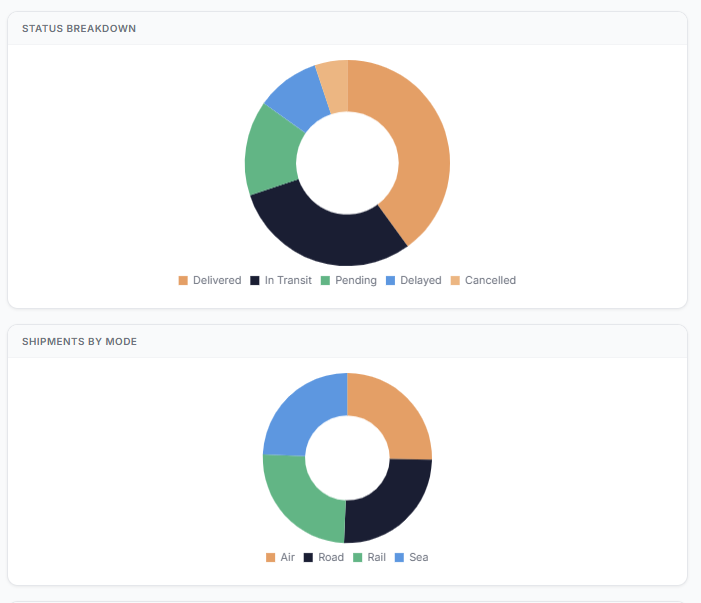Click the Sea legend color swatch
The image size is (701, 603).
point(399,557)
